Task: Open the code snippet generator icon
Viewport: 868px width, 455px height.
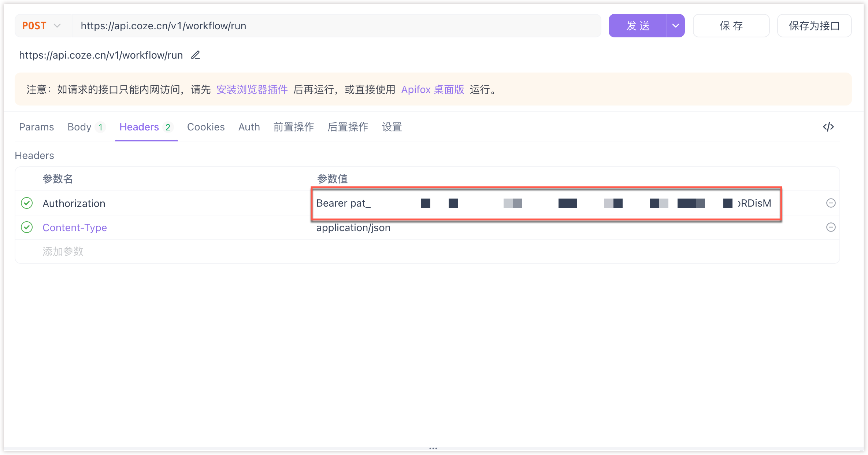Action: (828, 127)
